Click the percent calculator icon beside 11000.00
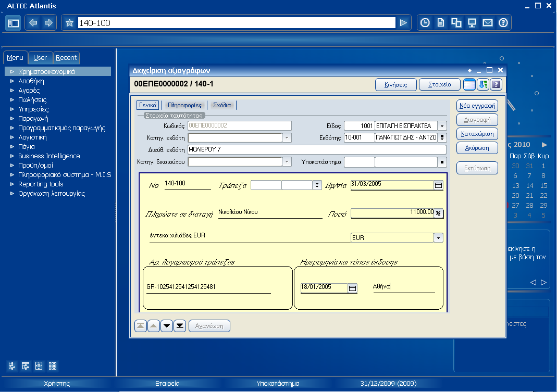Screen dimensions: 557x392 point(439,213)
